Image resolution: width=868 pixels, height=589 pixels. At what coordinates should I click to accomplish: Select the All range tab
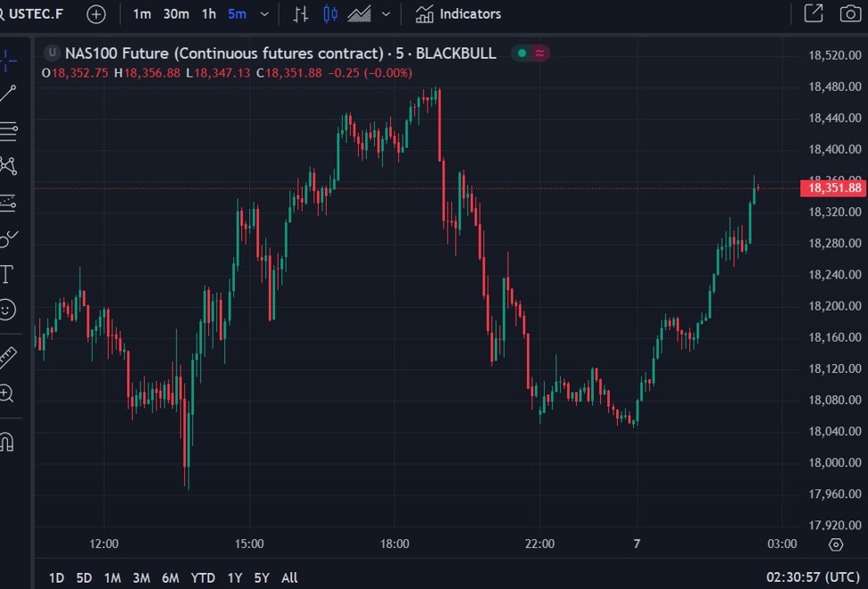(288, 577)
